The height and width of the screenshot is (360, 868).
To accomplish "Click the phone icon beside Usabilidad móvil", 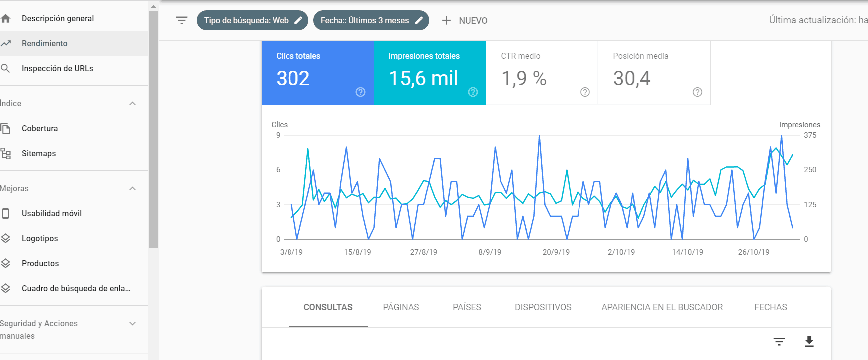I will point(6,213).
